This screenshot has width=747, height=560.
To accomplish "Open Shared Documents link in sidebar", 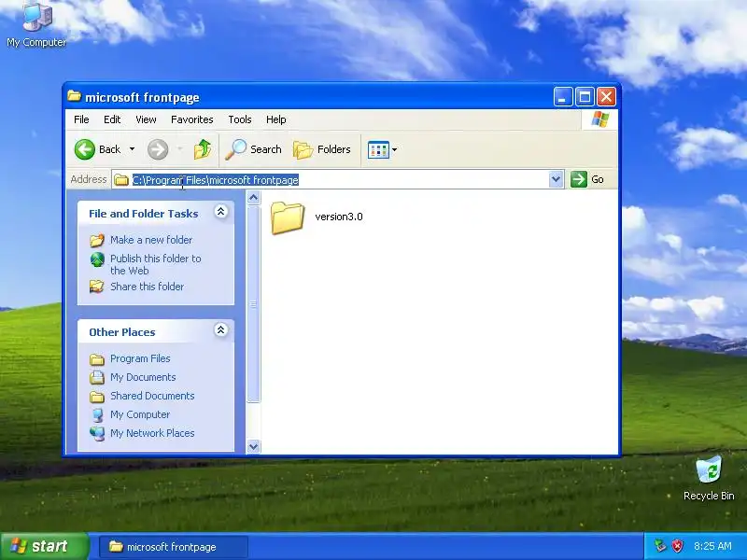I will pos(152,396).
